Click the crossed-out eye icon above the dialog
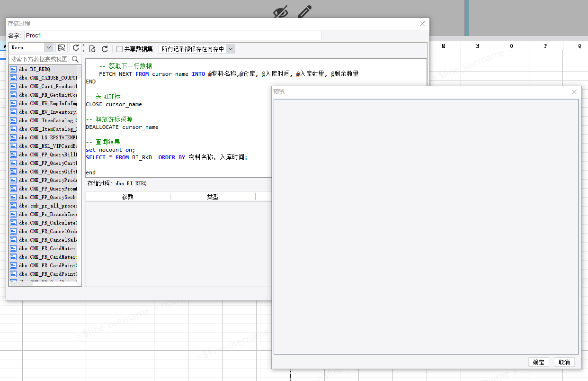The image size is (588, 381). coord(281,12)
